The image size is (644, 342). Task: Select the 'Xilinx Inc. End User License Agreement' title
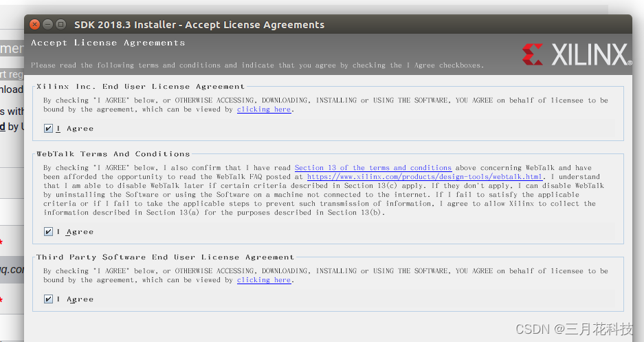click(140, 87)
